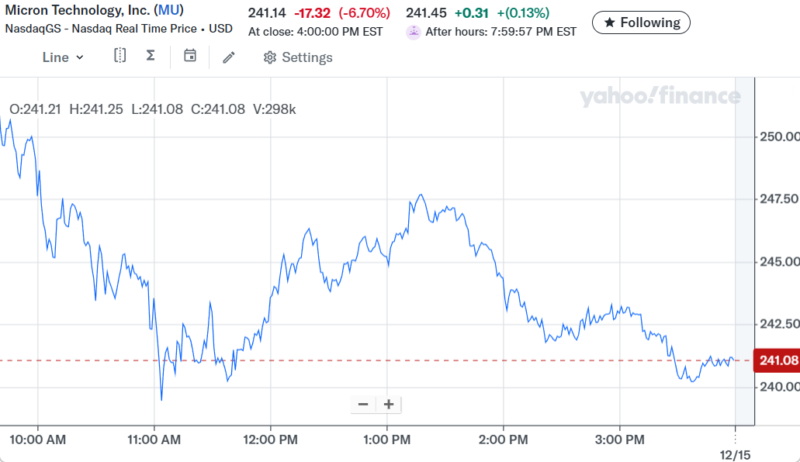Click the chevron arrow beside Line
The width and height of the screenshot is (800, 462).
click(79, 57)
